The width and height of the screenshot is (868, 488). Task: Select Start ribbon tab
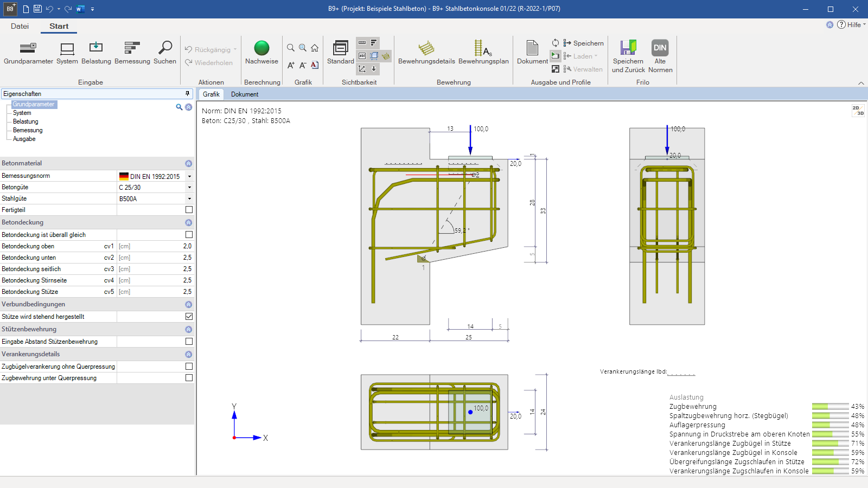[x=59, y=26]
